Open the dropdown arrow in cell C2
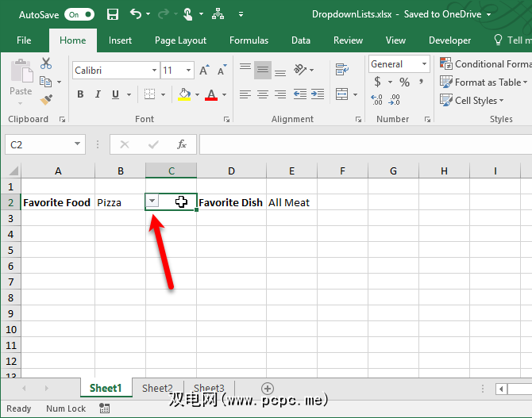The width and height of the screenshot is (532, 418). tap(152, 201)
